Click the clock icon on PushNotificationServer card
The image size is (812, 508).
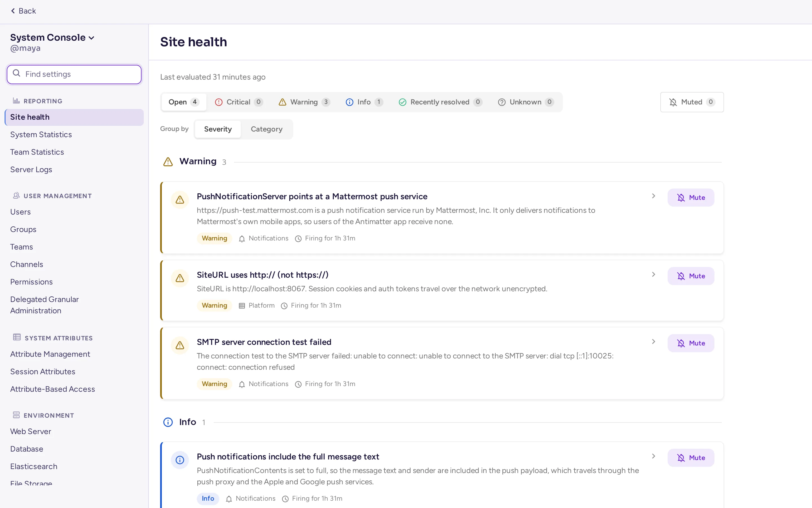click(x=298, y=238)
